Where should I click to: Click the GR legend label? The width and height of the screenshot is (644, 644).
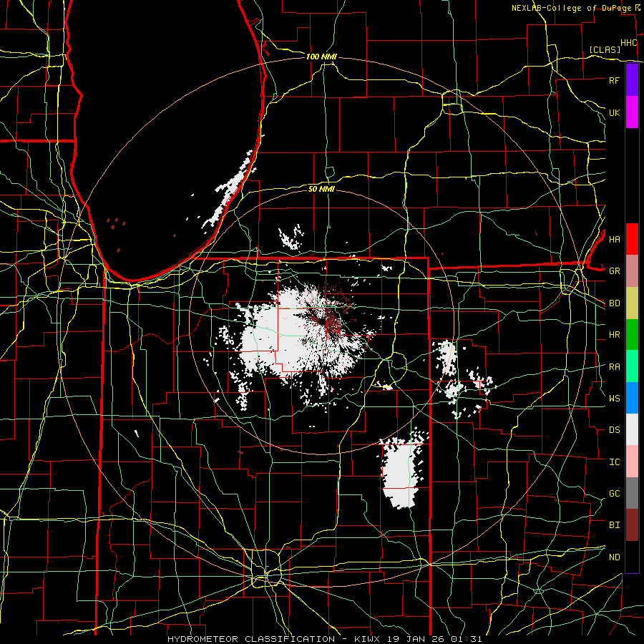614,271
